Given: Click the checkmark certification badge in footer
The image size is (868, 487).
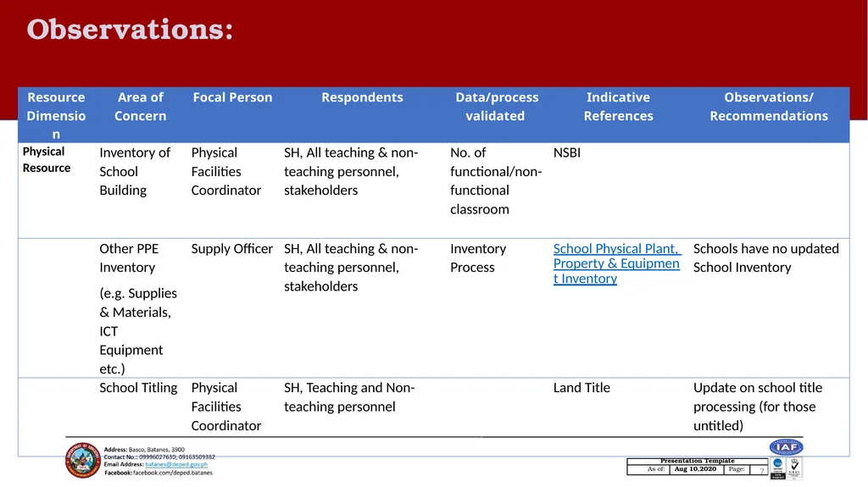Looking at the screenshot, I should (794, 468).
